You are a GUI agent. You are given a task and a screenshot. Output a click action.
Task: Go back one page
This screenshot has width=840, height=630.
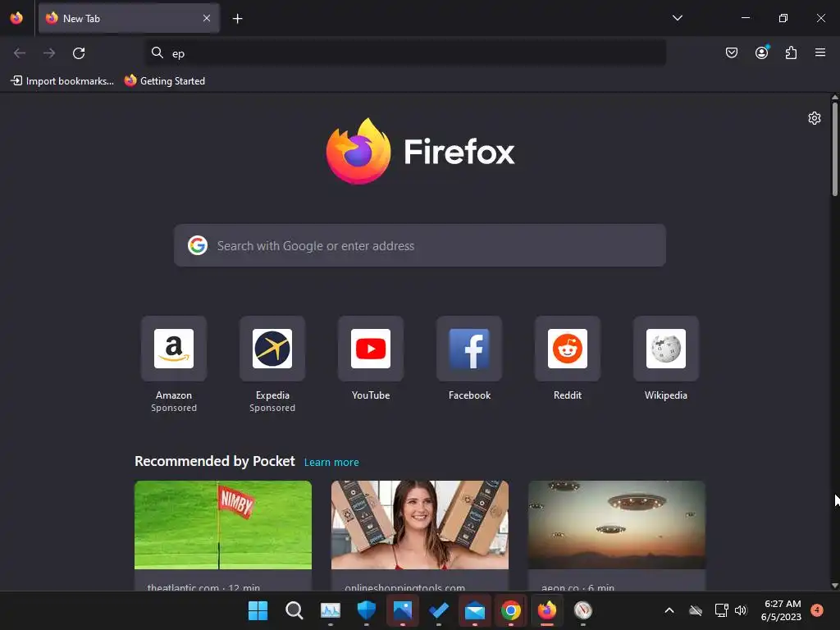click(20, 53)
